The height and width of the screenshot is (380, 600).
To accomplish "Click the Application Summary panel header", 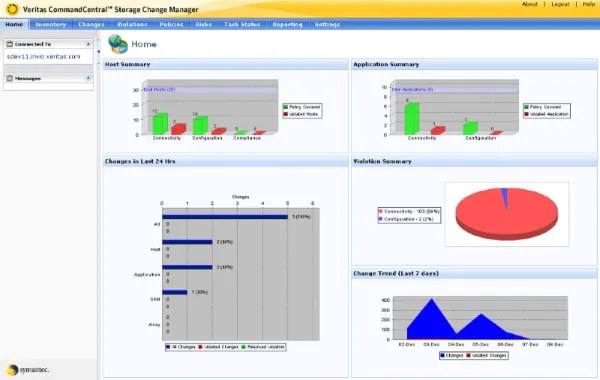I will [474, 64].
